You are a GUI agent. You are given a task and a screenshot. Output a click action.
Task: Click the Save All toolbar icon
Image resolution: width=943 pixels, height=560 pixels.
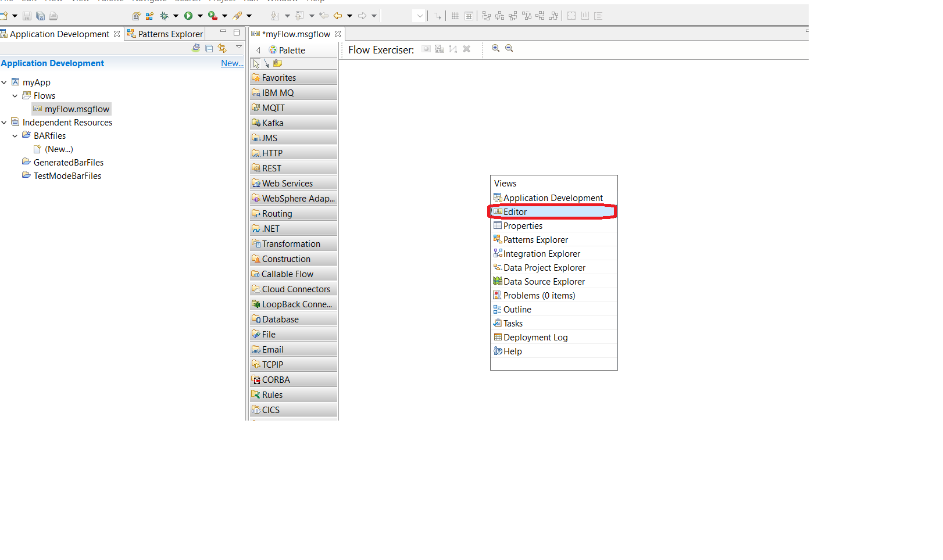click(40, 16)
